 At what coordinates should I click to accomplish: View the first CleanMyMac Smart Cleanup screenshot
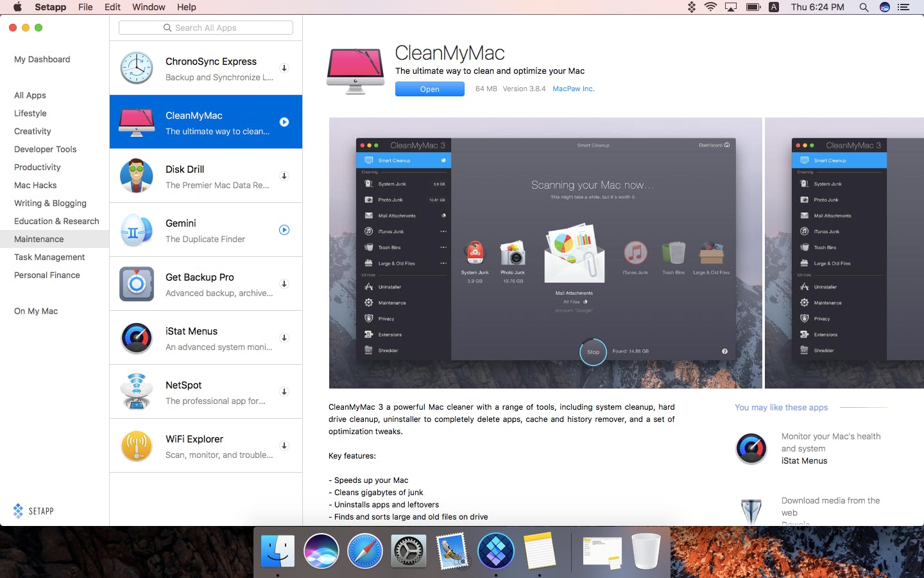point(545,253)
